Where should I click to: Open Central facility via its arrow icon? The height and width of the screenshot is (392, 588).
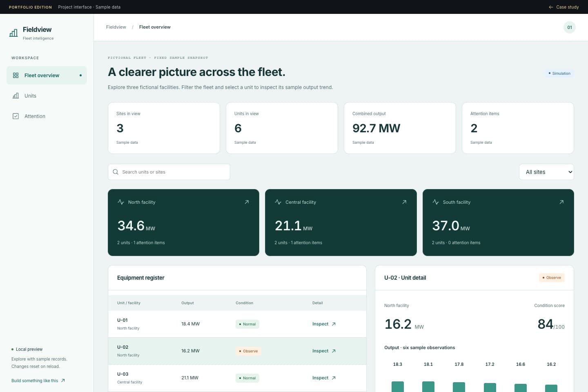point(404,202)
